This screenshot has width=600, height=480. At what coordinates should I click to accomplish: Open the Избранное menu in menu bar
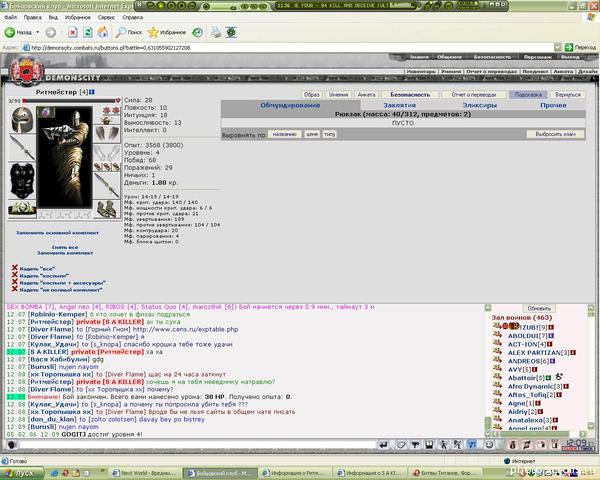pyautogui.click(x=78, y=17)
